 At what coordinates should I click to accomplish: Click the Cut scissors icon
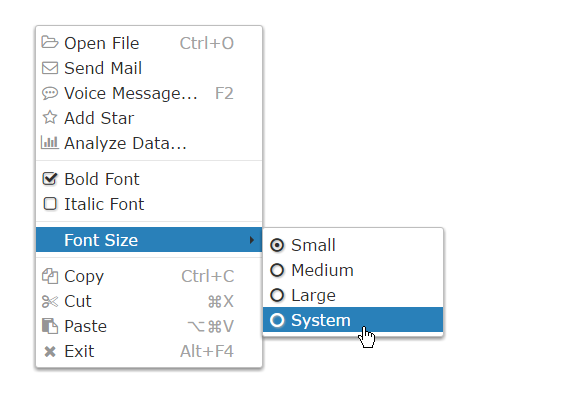(49, 301)
